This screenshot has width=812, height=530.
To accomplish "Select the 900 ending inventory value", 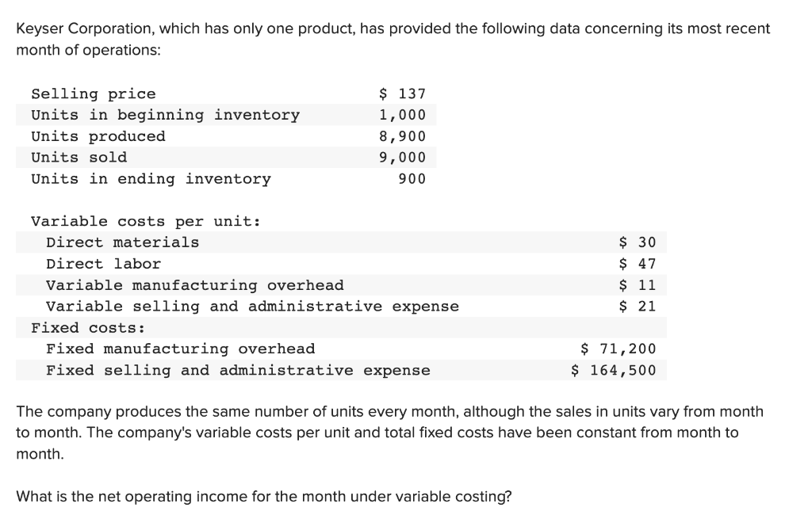I will pyautogui.click(x=412, y=179).
